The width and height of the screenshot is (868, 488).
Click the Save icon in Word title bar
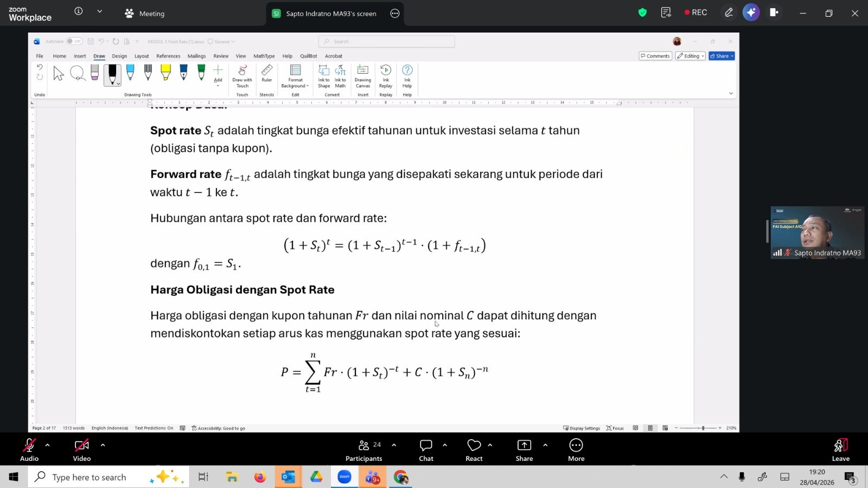pyautogui.click(x=91, y=41)
